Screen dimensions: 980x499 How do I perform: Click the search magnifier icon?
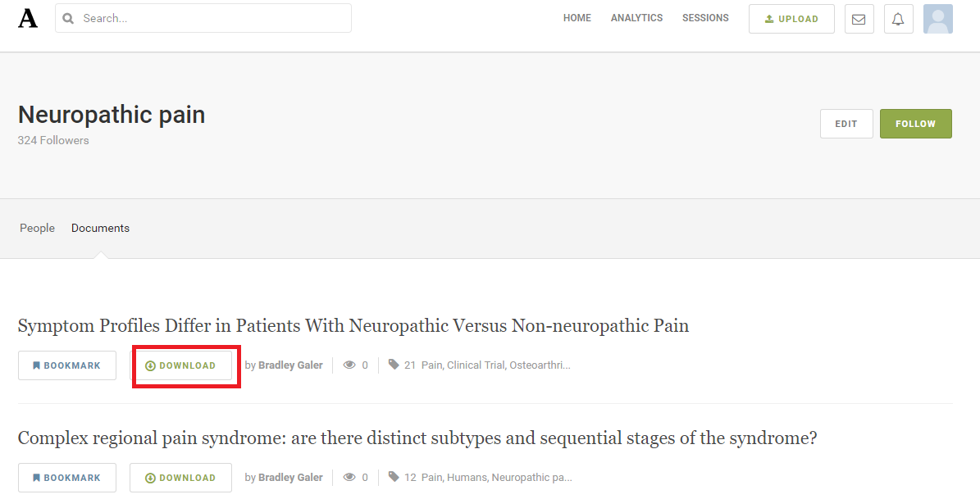click(x=68, y=18)
